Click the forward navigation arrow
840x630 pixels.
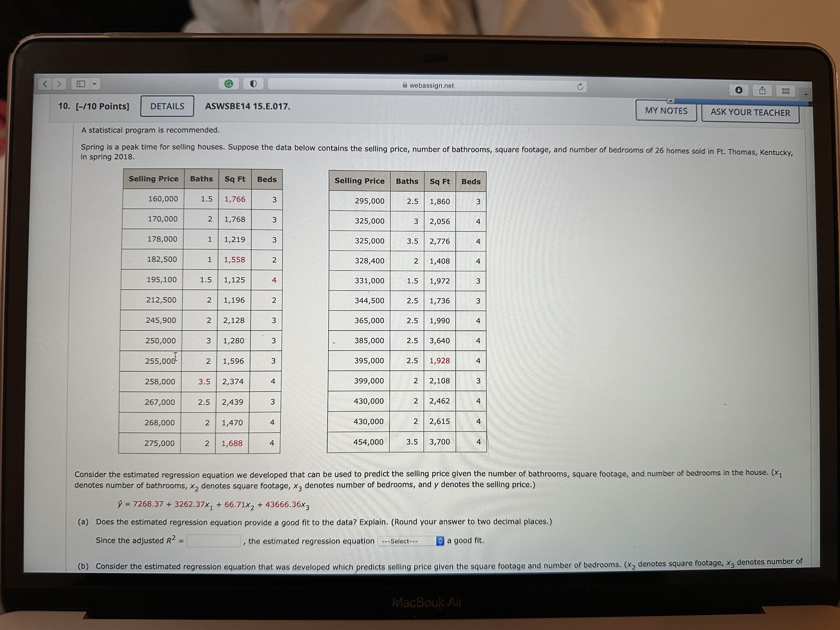[x=59, y=84]
